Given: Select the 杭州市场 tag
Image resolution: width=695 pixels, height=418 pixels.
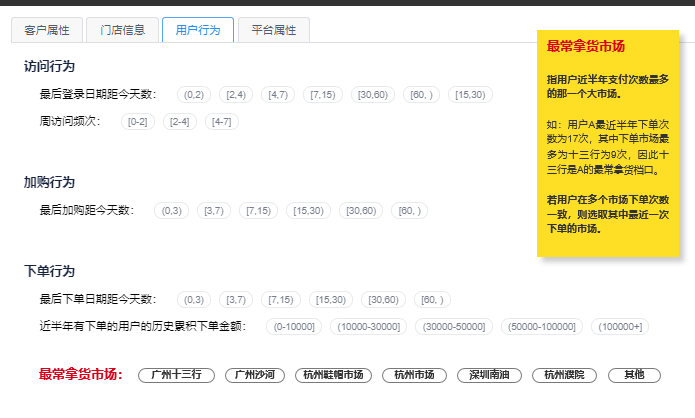Looking at the screenshot, I should click(414, 375).
